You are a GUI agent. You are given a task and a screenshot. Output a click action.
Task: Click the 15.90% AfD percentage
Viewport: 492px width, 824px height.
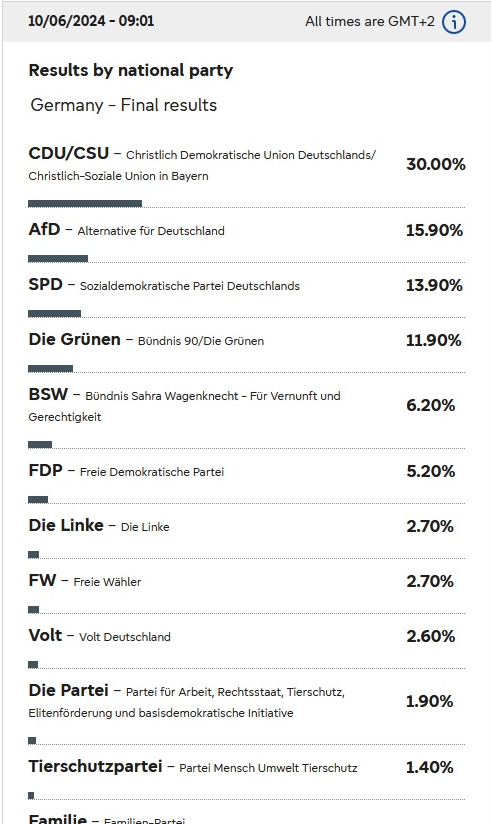[x=434, y=230]
